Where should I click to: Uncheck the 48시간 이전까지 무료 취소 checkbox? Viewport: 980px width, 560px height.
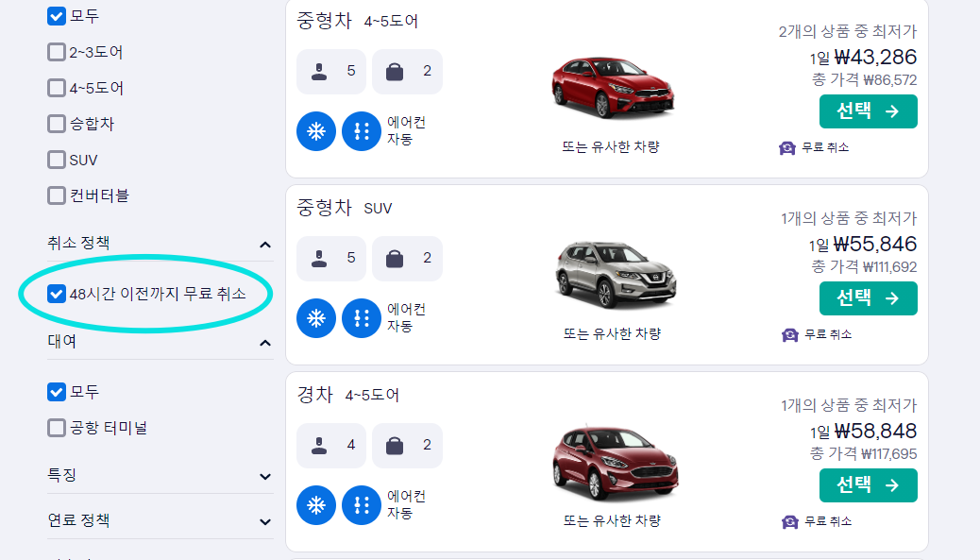(56, 294)
